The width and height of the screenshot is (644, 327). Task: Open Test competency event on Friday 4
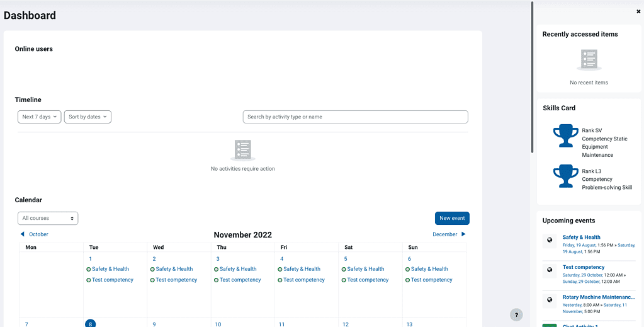click(x=304, y=280)
